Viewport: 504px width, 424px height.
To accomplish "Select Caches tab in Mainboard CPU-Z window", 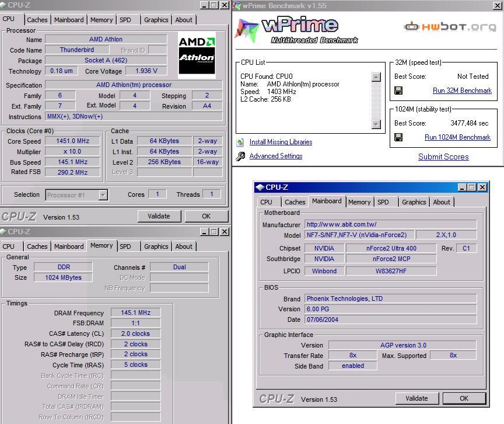I will coord(295,202).
